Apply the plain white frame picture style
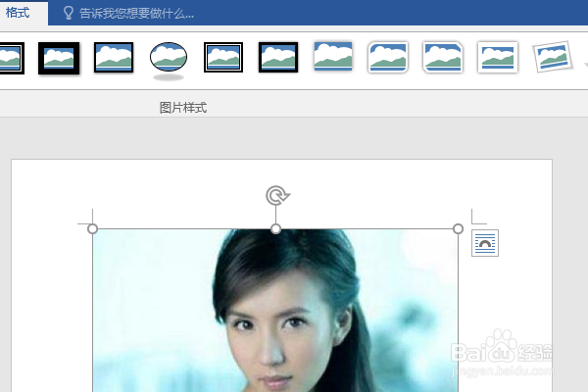This screenshot has height=392, width=588. point(498,58)
